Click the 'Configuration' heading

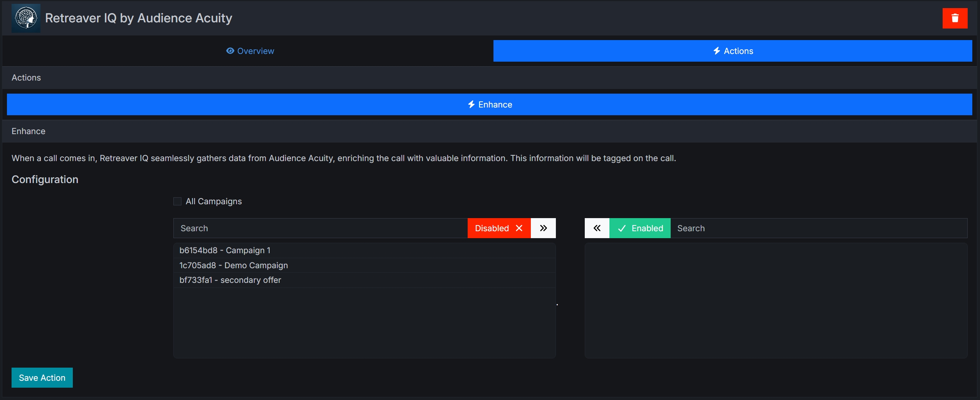[x=45, y=180]
